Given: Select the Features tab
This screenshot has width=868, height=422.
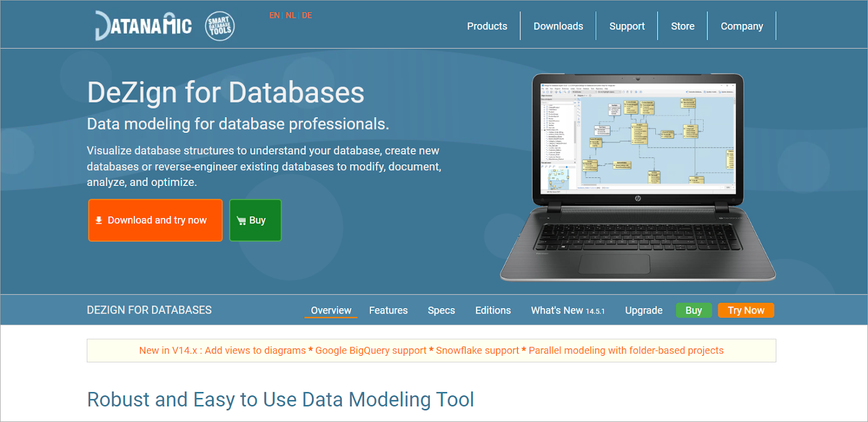Looking at the screenshot, I should point(388,310).
